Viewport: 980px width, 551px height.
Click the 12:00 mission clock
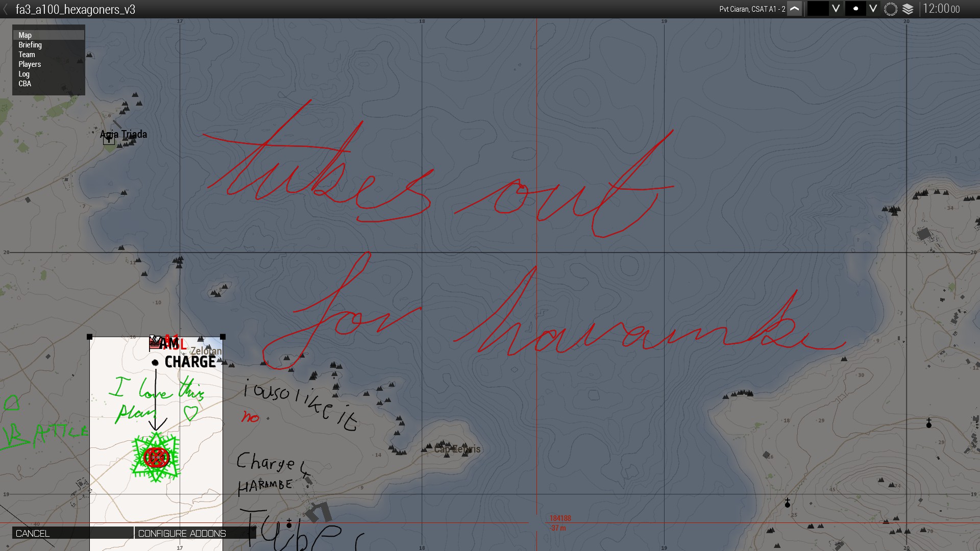[x=941, y=9]
